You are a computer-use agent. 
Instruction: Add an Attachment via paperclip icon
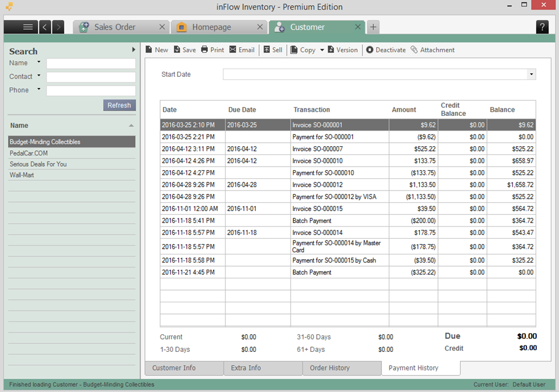[x=433, y=50]
